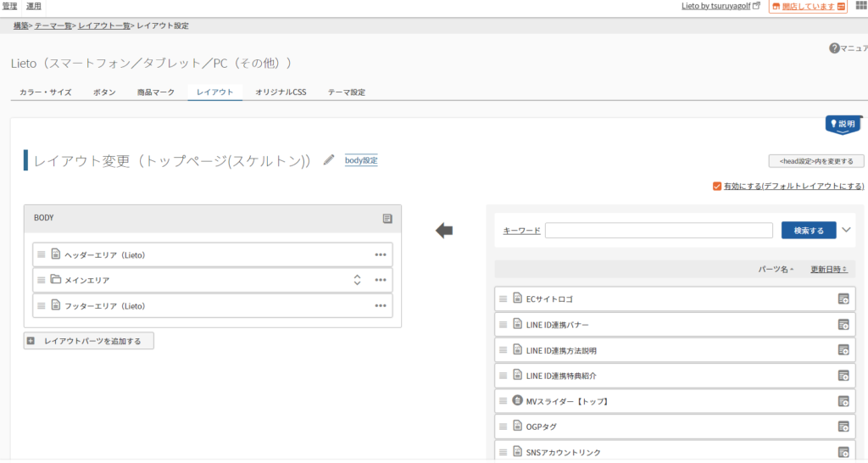Click the add icon on OGPタグ row
868x463 pixels.
pyautogui.click(x=843, y=426)
